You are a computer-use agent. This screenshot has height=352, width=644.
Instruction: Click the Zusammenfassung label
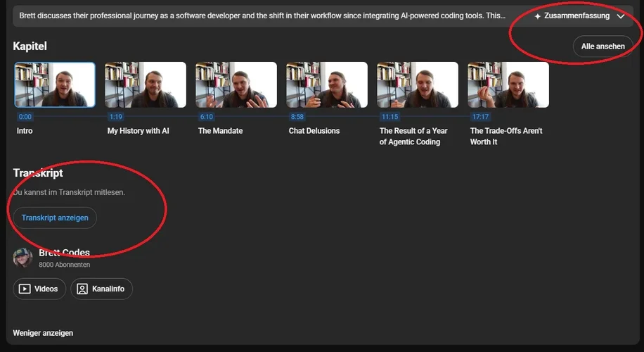click(x=577, y=16)
